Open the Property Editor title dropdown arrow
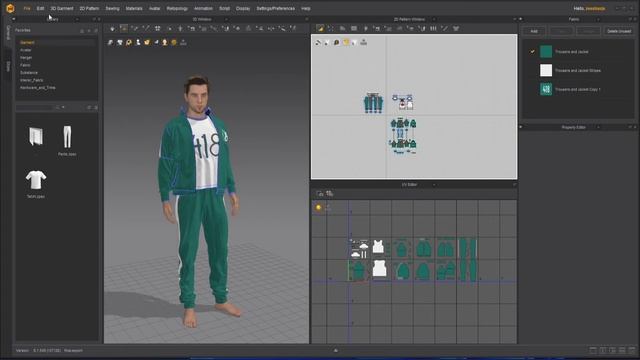This screenshot has height=360, width=640. click(598, 127)
